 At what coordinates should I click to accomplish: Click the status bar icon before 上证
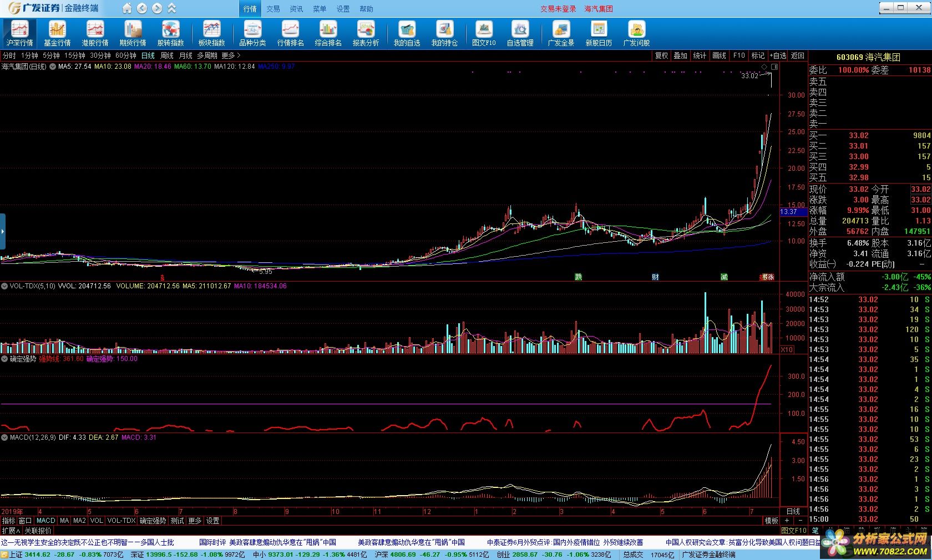4,554
